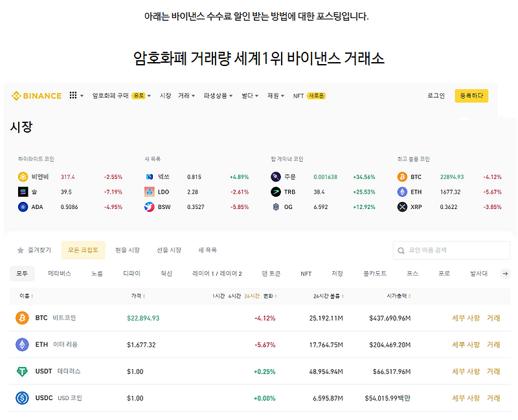Image resolution: width=518 pixels, height=420 pixels.
Task: Click 거래 link for USDT row
Action: 493,371
